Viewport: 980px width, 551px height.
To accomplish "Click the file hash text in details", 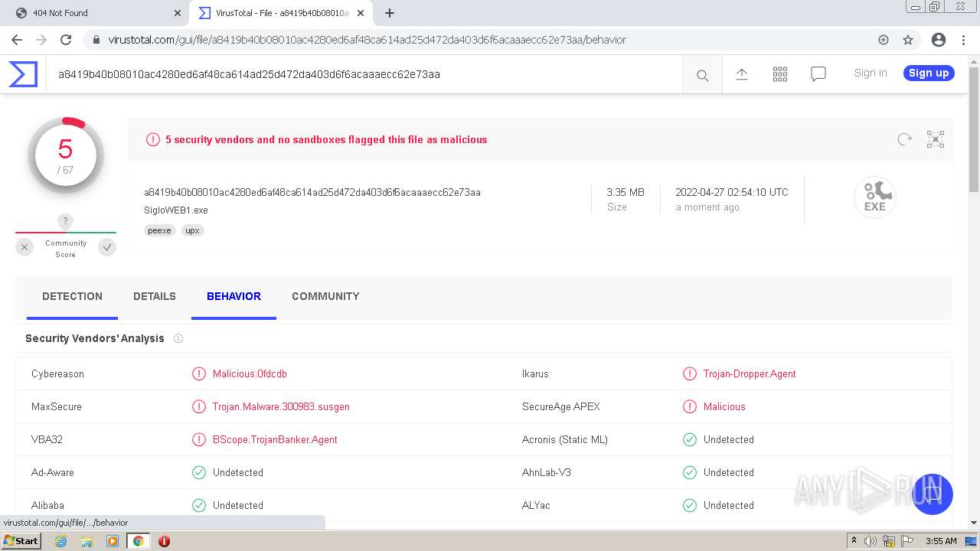I will [312, 192].
